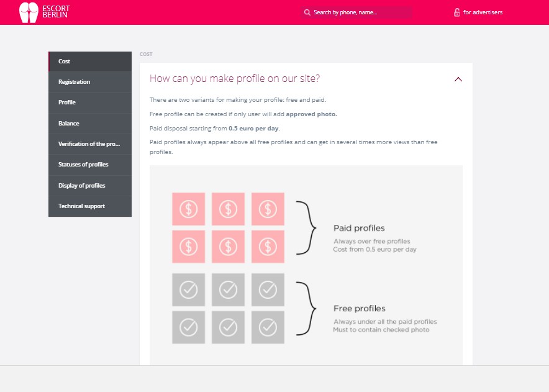Click the last dollar icon in the bottom row of paid profiles

click(268, 247)
